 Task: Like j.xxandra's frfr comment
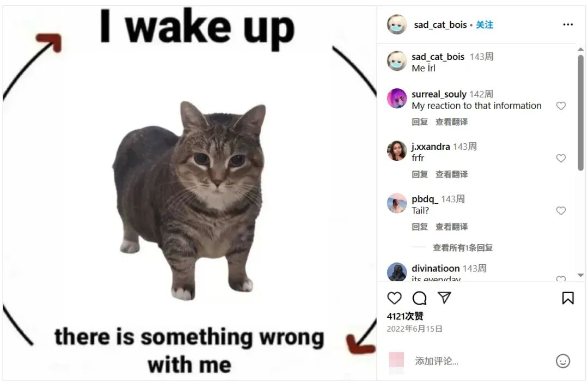tap(561, 159)
